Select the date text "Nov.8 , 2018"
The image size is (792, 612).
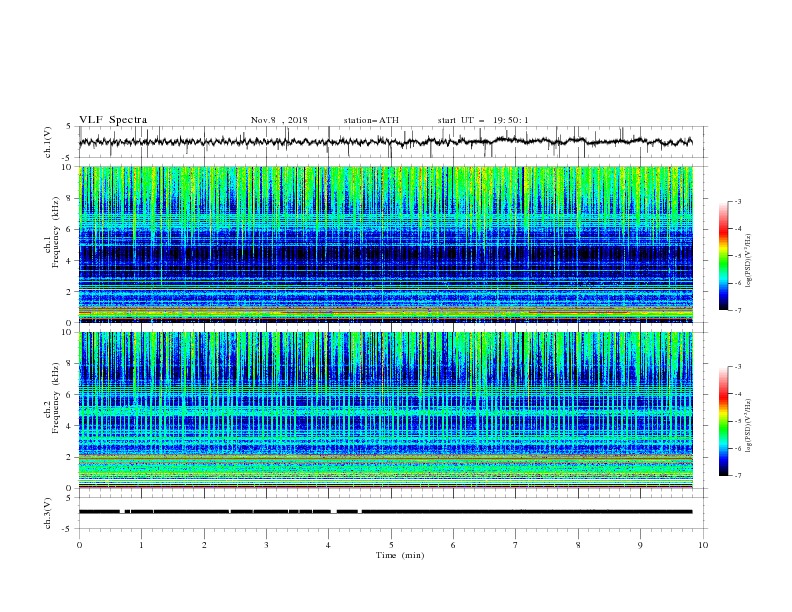click(x=279, y=120)
